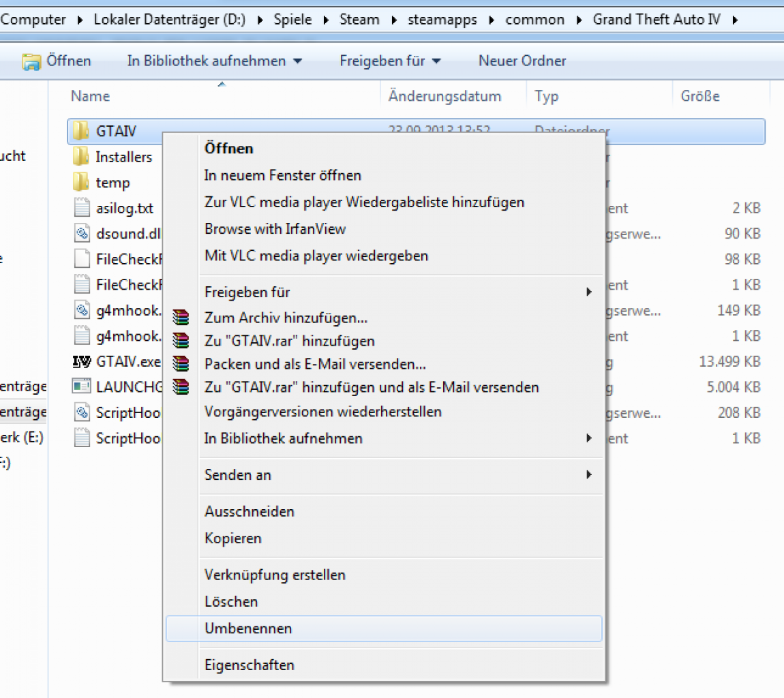
Task: Select Ausschneiden in the context menu
Action: [384, 511]
